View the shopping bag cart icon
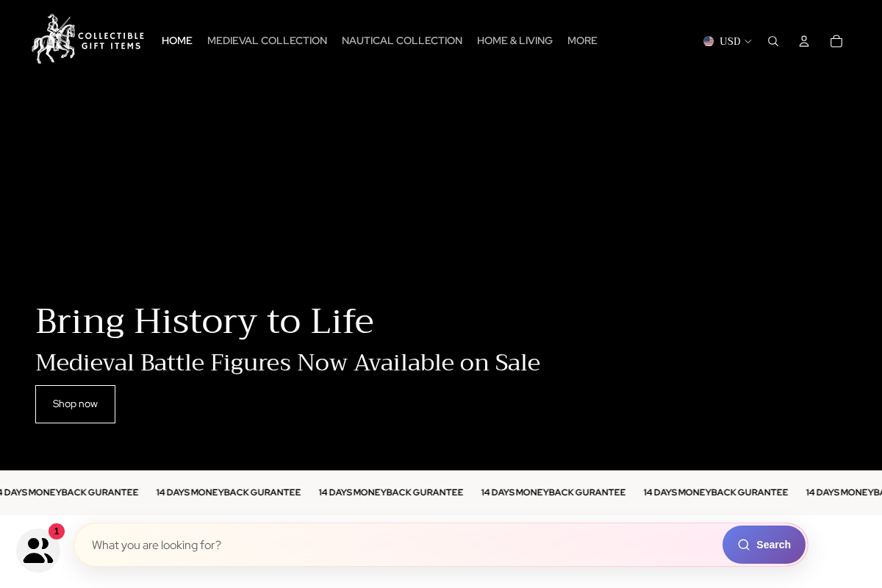The height and width of the screenshot is (588, 882). pyautogui.click(x=836, y=41)
